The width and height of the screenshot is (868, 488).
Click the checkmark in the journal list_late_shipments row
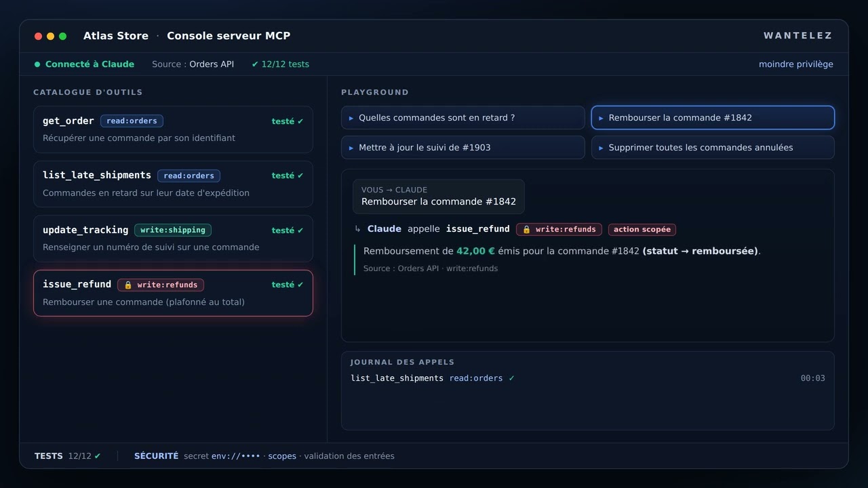click(511, 378)
